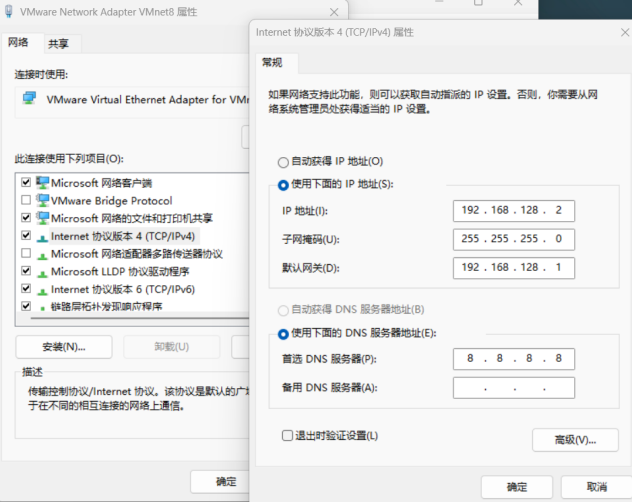Click the Microsoft 网络客户端 item icon
This screenshot has width=632, height=502.
pyautogui.click(x=42, y=183)
